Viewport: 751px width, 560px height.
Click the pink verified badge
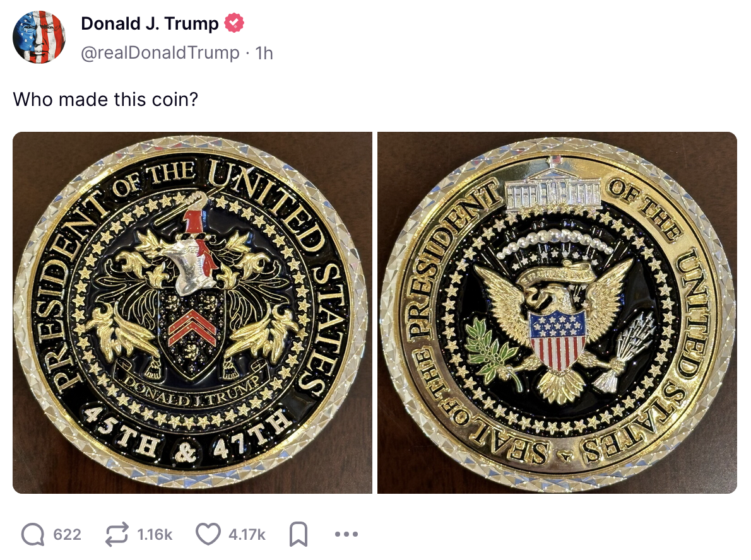[234, 23]
